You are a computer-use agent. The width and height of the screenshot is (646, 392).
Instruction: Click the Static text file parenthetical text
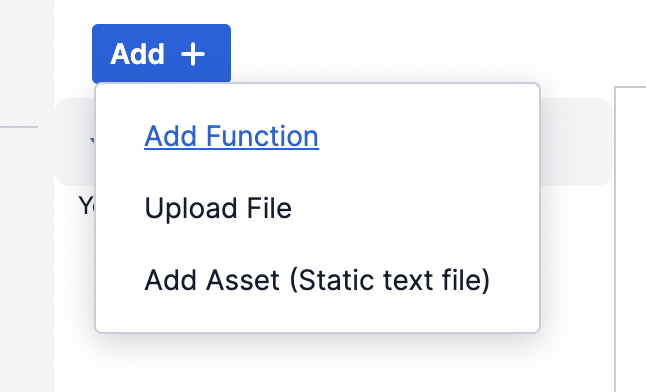pos(390,280)
